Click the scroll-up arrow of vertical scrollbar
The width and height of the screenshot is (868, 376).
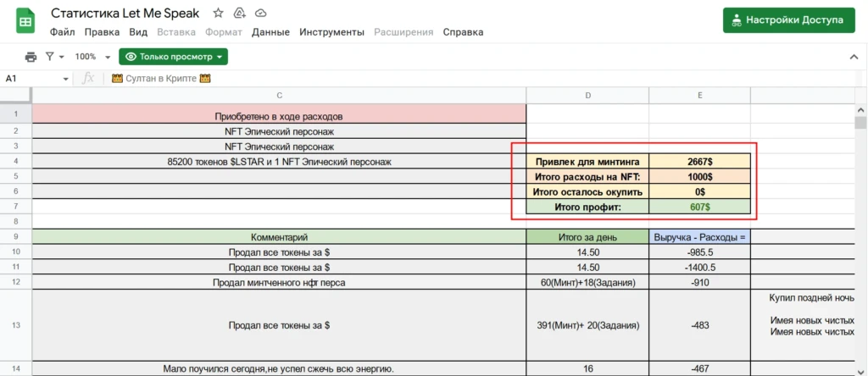pyautogui.click(x=861, y=109)
